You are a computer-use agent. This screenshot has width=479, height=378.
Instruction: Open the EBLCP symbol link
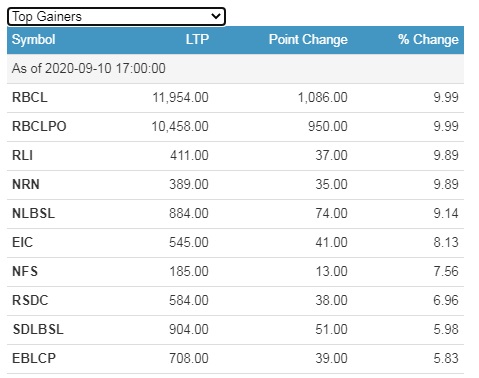pyautogui.click(x=34, y=358)
